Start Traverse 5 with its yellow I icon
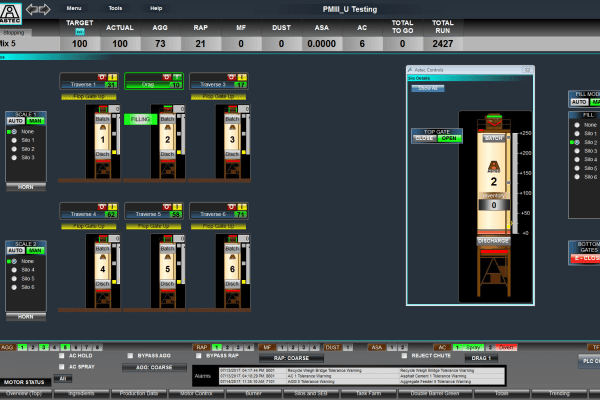 (x=177, y=207)
